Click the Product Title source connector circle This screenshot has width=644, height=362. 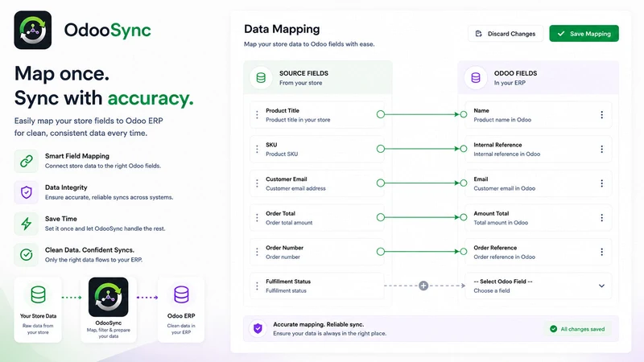coord(381,114)
